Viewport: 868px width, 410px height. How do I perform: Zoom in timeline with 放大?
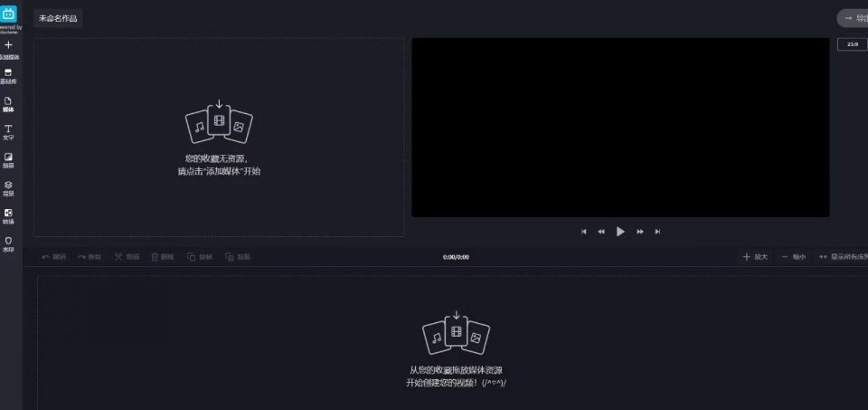coord(756,257)
